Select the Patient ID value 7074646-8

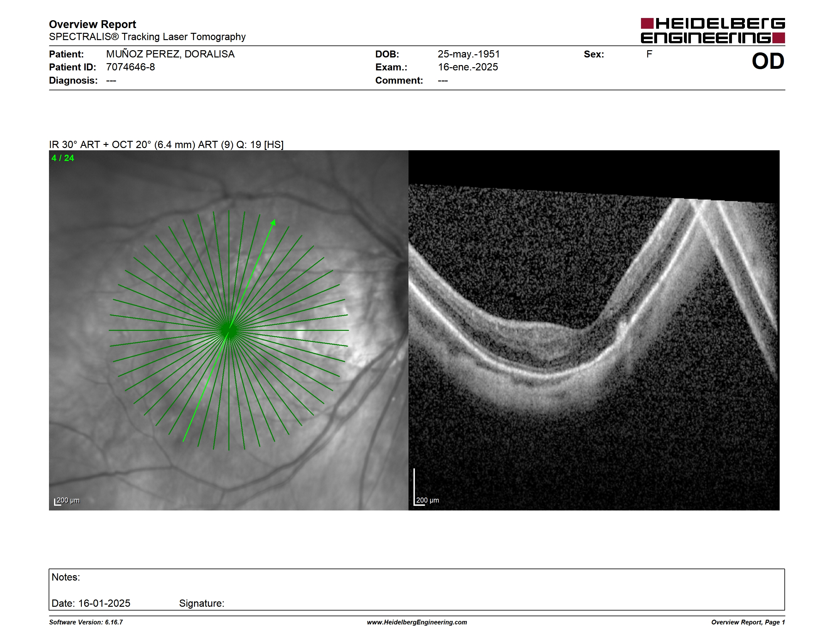point(130,67)
